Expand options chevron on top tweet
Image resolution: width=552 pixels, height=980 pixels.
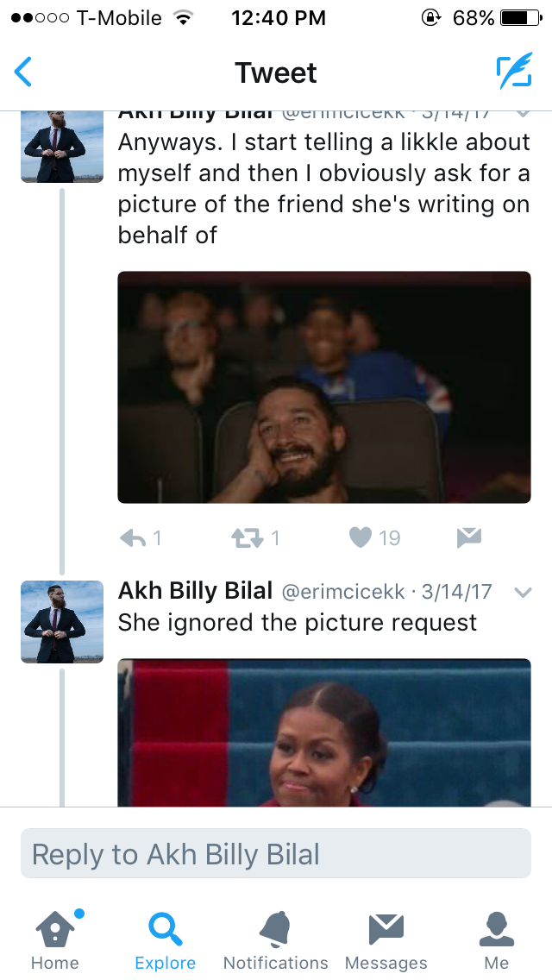(x=523, y=115)
